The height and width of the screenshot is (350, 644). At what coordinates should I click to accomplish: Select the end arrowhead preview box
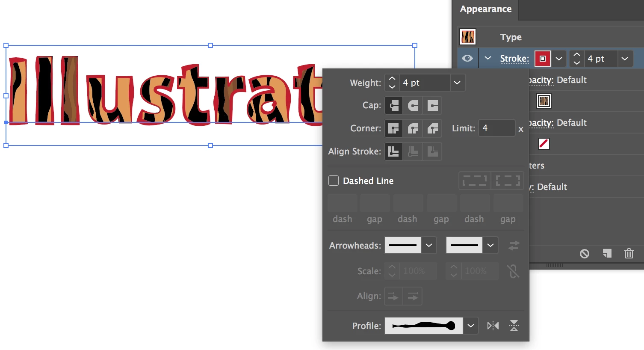(x=464, y=245)
